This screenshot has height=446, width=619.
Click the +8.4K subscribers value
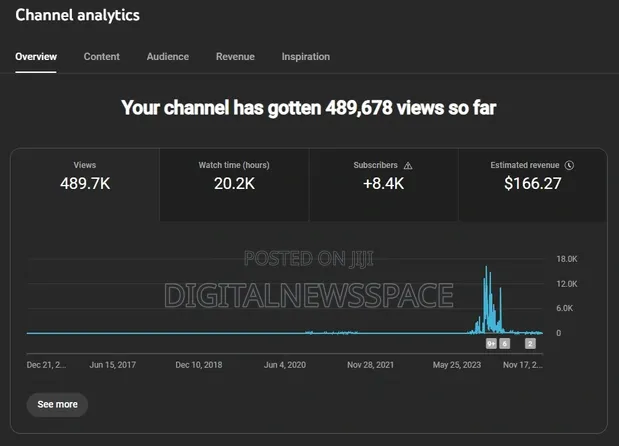(x=383, y=184)
